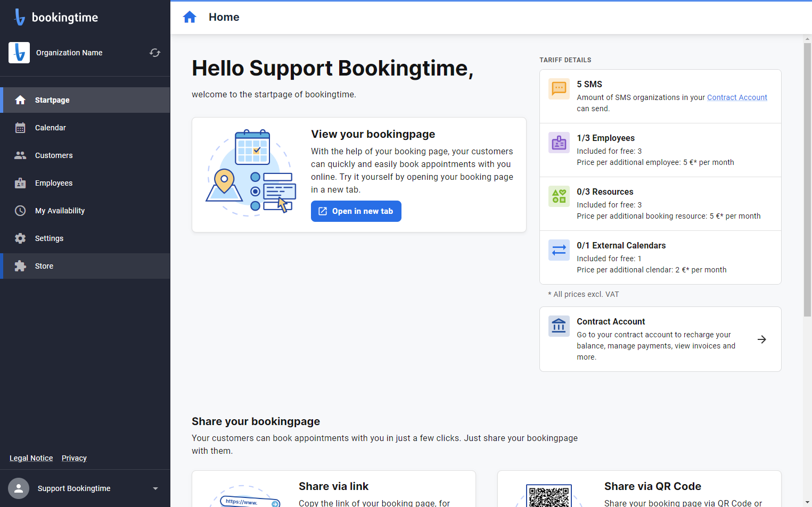Image resolution: width=812 pixels, height=507 pixels.
Task: Click the bookingtime logo in the sidebar header
Action: (56, 17)
